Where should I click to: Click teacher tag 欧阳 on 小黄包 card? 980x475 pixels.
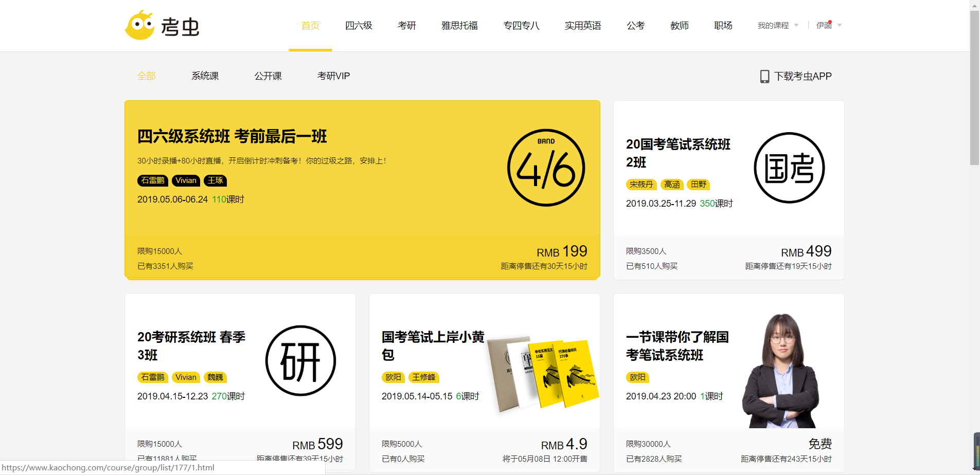394,377
